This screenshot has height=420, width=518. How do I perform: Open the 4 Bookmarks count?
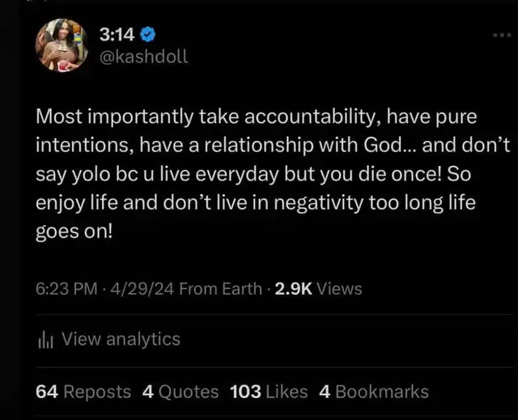374,392
